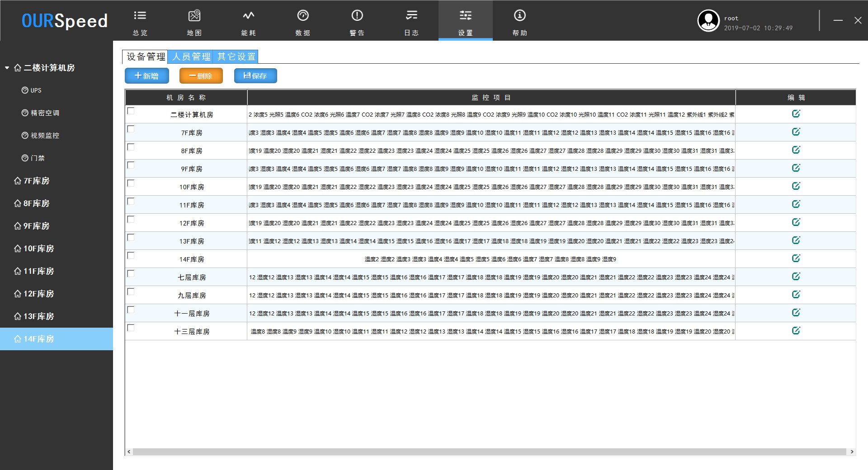The height and width of the screenshot is (470, 868).
Task: Switch to the 人员管理 tab
Action: point(191,56)
